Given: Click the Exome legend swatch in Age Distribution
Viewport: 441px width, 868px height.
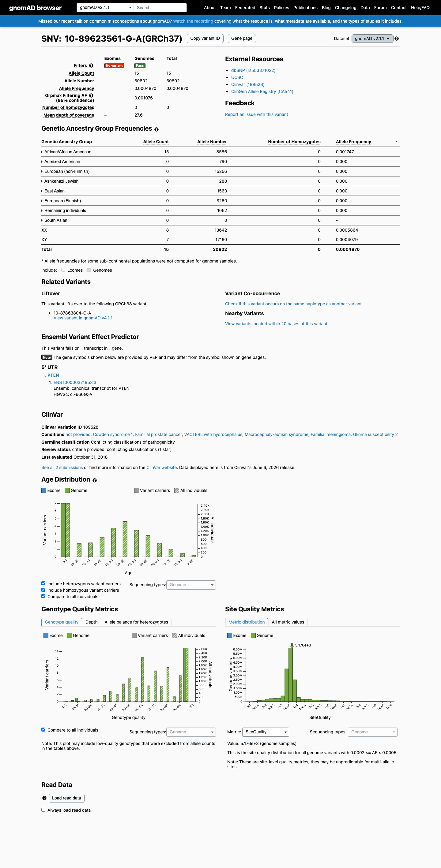Looking at the screenshot, I should 44,491.
